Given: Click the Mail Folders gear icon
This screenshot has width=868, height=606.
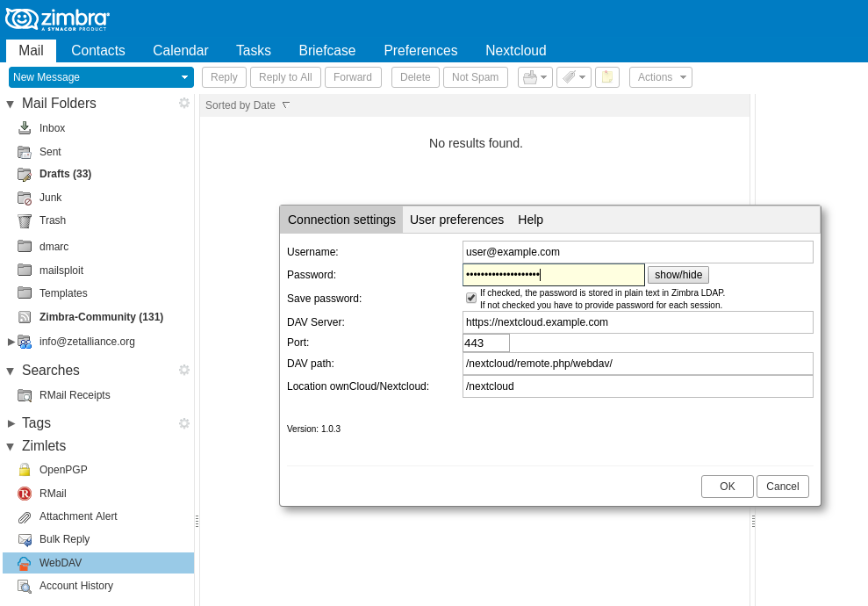Looking at the screenshot, I should click(x=184, y=104).
